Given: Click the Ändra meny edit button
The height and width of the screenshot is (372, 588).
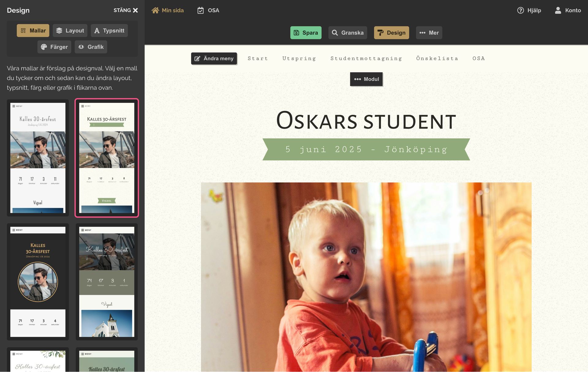Looking at the screenshot, I should click(x=214, y=58).
